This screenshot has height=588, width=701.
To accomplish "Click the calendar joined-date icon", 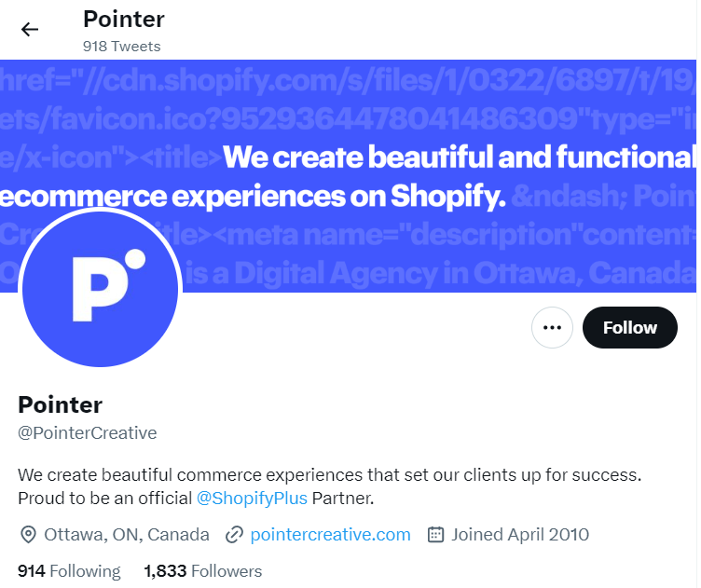I will [x=435, y=535].
